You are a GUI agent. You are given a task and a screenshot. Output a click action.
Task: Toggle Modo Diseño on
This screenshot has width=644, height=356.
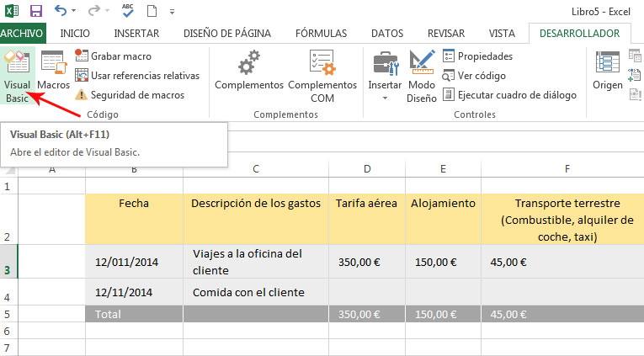pos(422,77)
